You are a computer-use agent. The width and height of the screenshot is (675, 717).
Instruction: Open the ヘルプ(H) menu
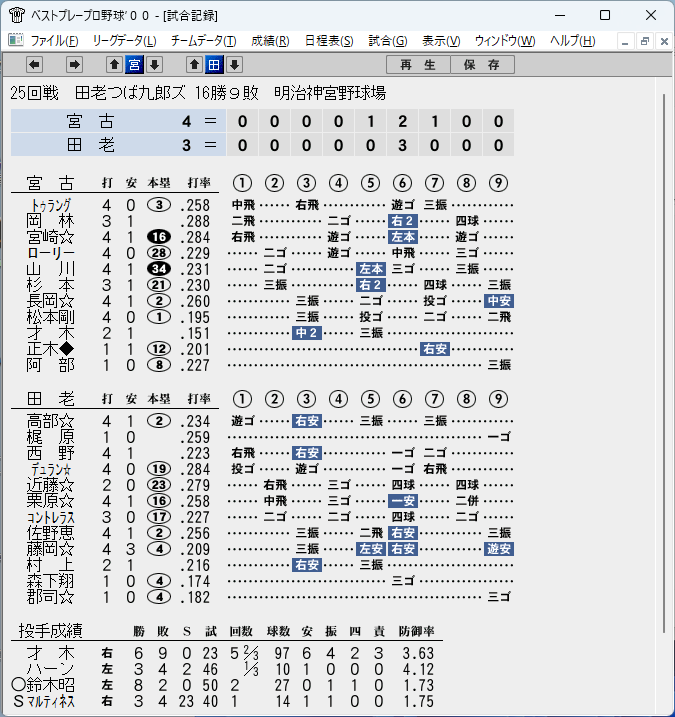point(573,41)
